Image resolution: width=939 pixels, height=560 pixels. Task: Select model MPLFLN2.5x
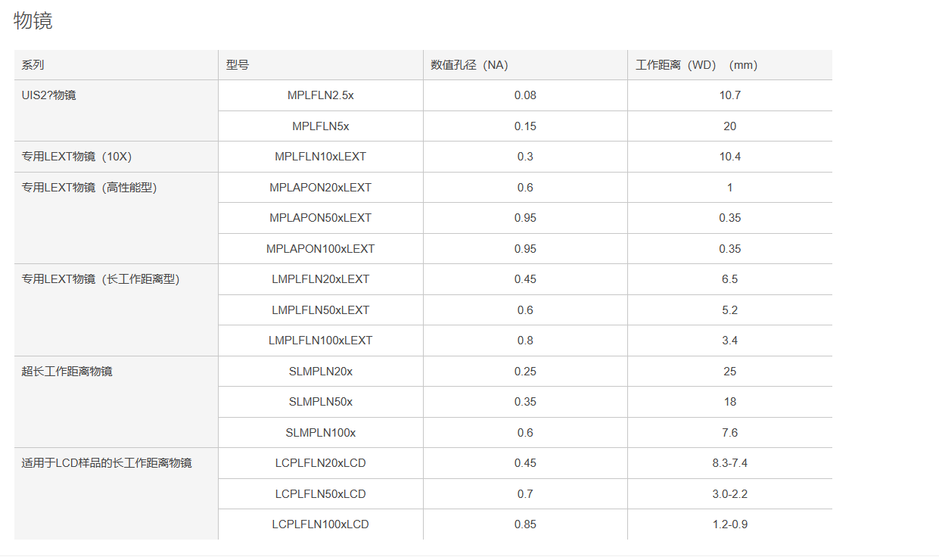[x=321, y=95]
